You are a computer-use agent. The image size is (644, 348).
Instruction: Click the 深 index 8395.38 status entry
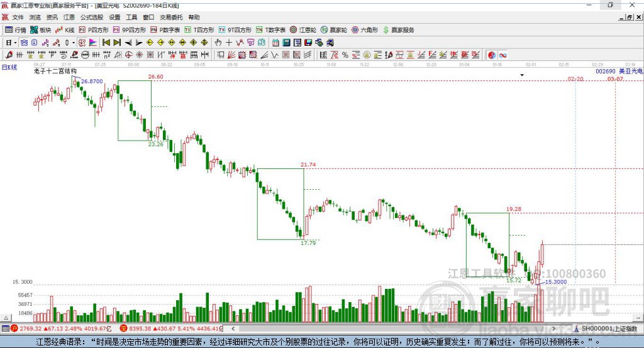(x=171, y=329)
